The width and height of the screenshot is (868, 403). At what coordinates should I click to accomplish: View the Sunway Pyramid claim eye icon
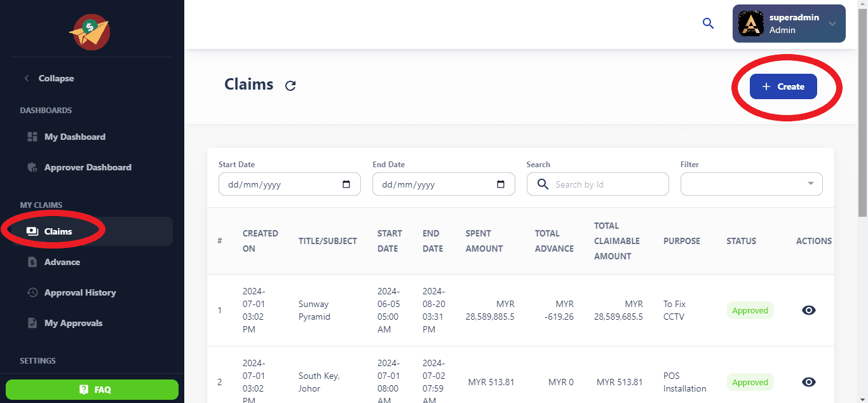tap(808, 310)
